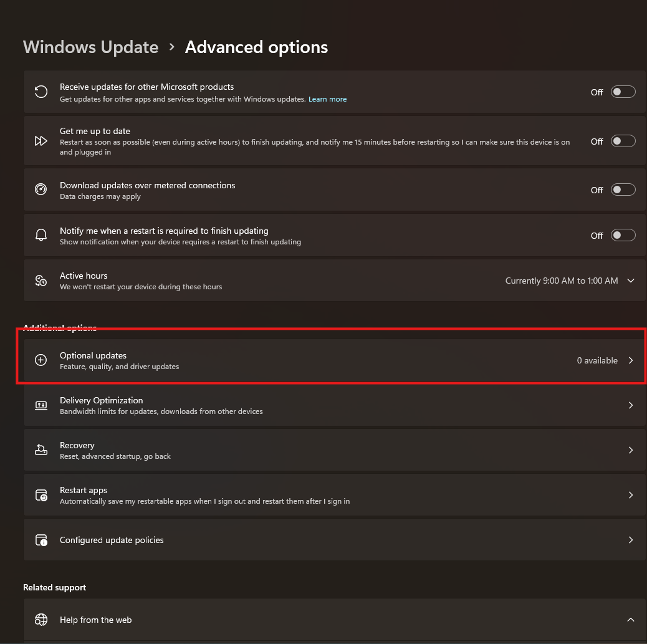Viewport: 647px width, 644px height.
Task: Click the Bandwidth limits for updates description
Action: [x=161, y=411]
